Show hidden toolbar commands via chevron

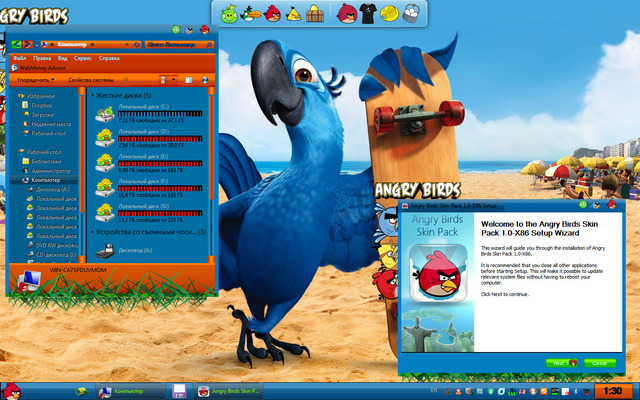tap(126, 80)
